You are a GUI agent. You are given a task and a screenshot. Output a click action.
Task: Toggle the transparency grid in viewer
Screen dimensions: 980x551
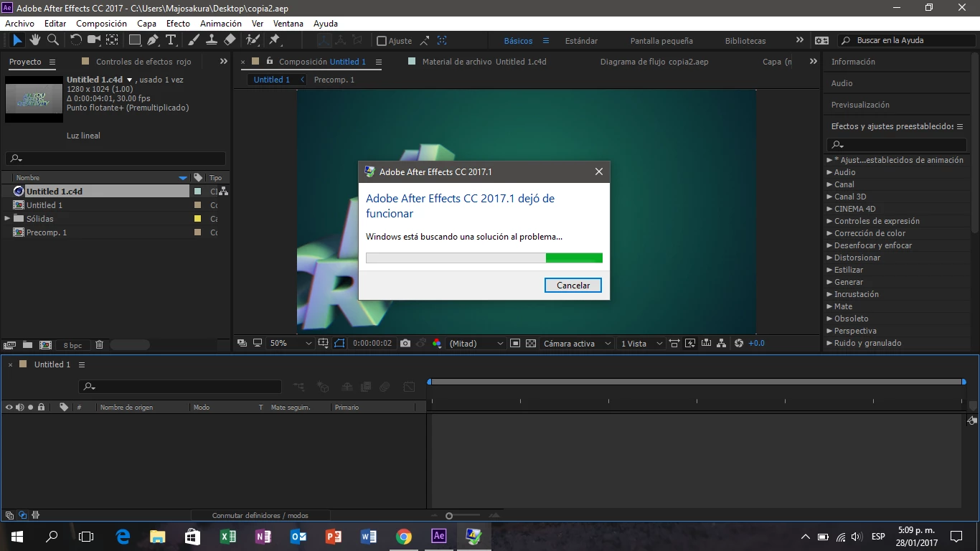[531, 344]
